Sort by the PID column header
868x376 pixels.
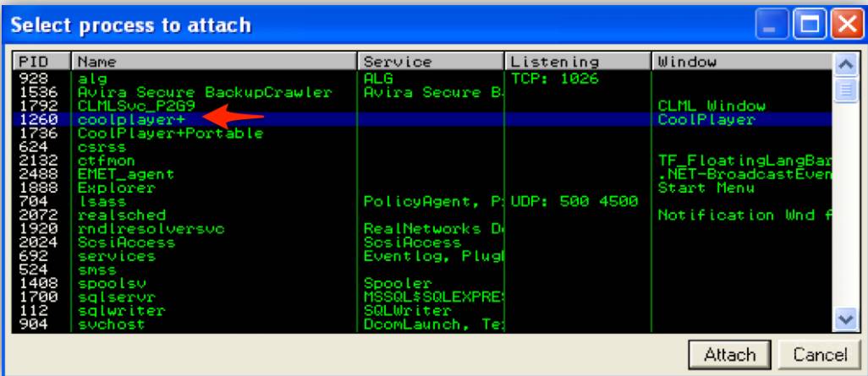pos(42,62)
